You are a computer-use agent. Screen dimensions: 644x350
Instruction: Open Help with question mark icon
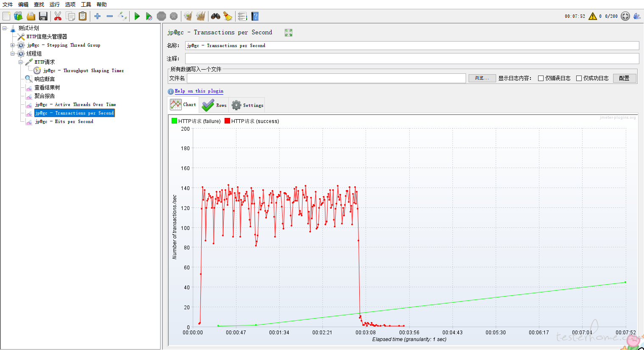pyautogui.click(x=255, y=16)
